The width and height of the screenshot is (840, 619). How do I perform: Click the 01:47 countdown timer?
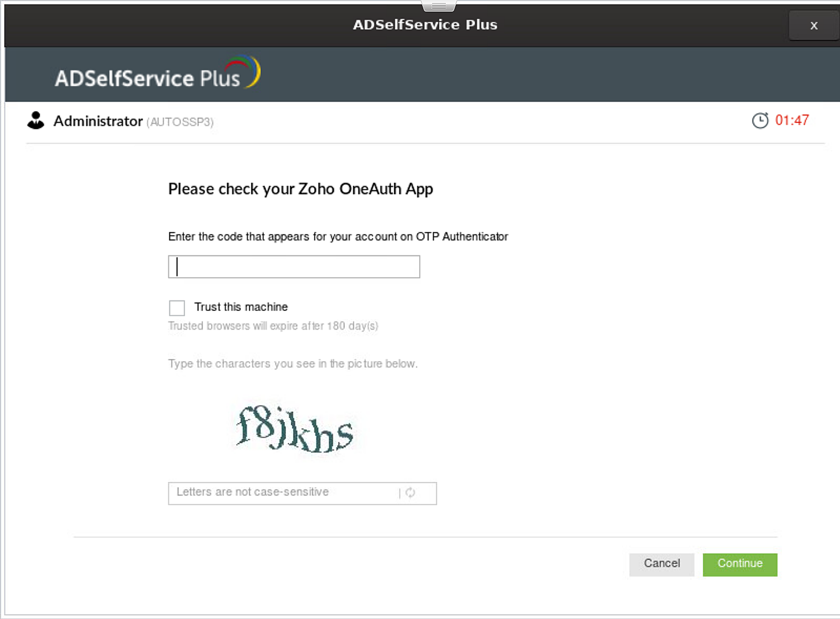tap(793, 121)
